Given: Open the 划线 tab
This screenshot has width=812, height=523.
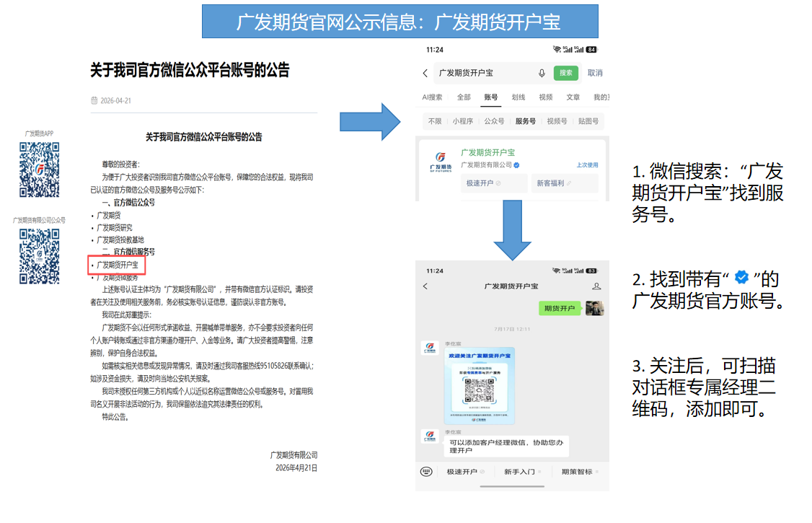Looking at the screenshot, I should 518,97.
